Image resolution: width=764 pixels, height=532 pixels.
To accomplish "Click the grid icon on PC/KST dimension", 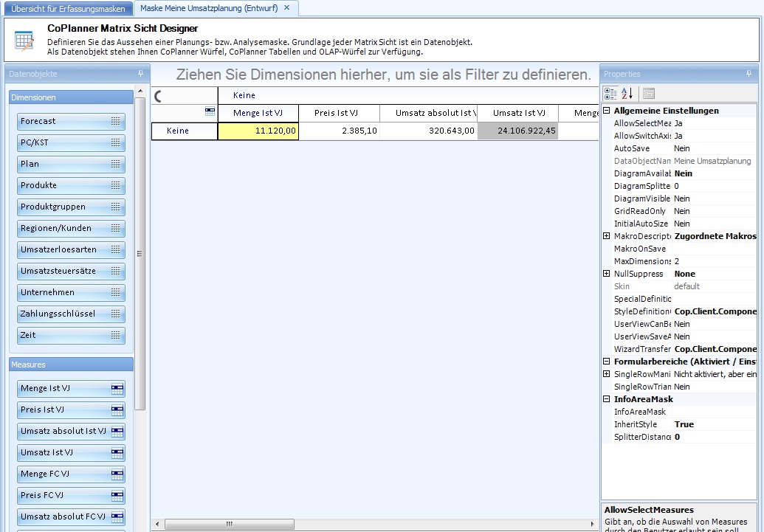I will [x=115, y=142].
